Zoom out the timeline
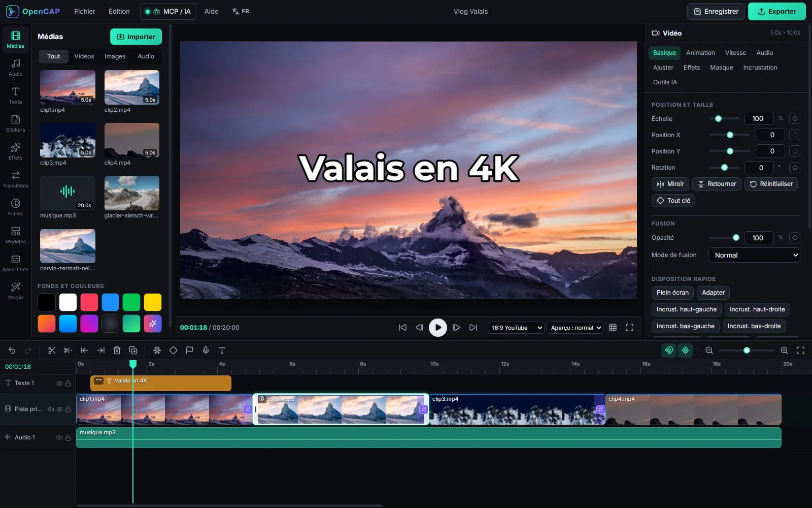The height and width of the screenshot is (508, 812). point(709,350)
